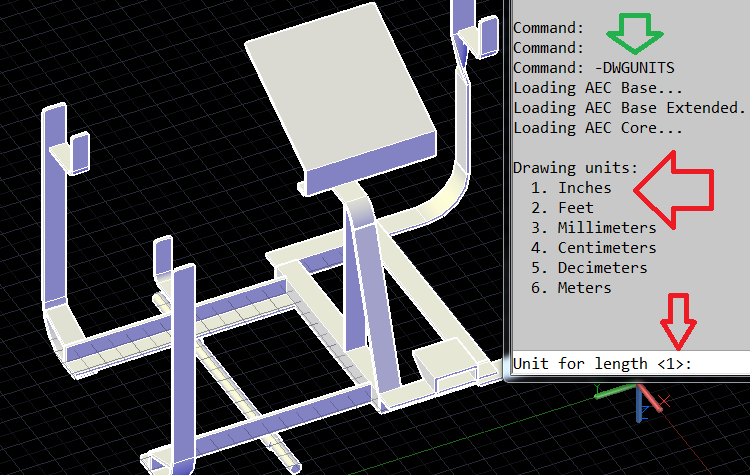The width and height of the screenshot is (750, 475).
Task: Select the '3. Millimeters' option text
Action: 593,228
